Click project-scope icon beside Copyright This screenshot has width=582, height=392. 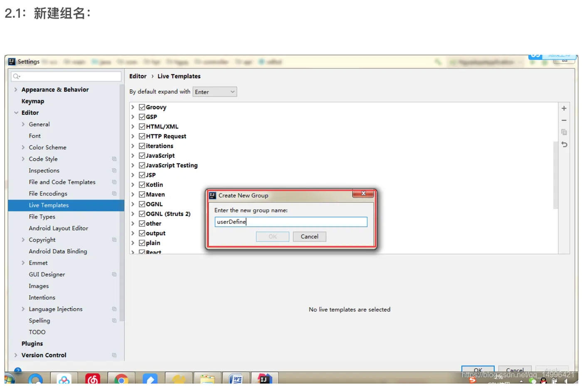coord(114,240)
